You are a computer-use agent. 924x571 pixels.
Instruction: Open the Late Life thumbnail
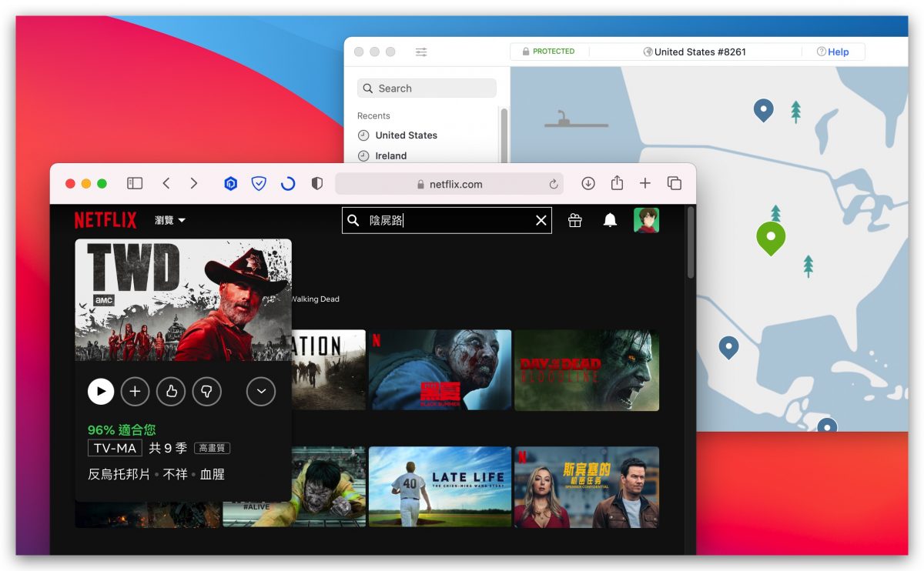(x=440, y=487)
